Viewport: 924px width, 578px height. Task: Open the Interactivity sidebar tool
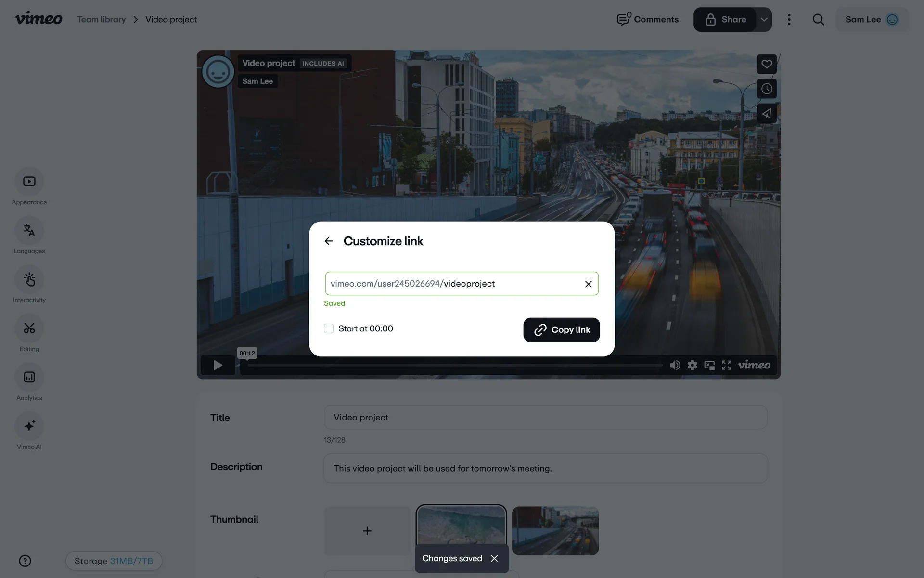29,279
